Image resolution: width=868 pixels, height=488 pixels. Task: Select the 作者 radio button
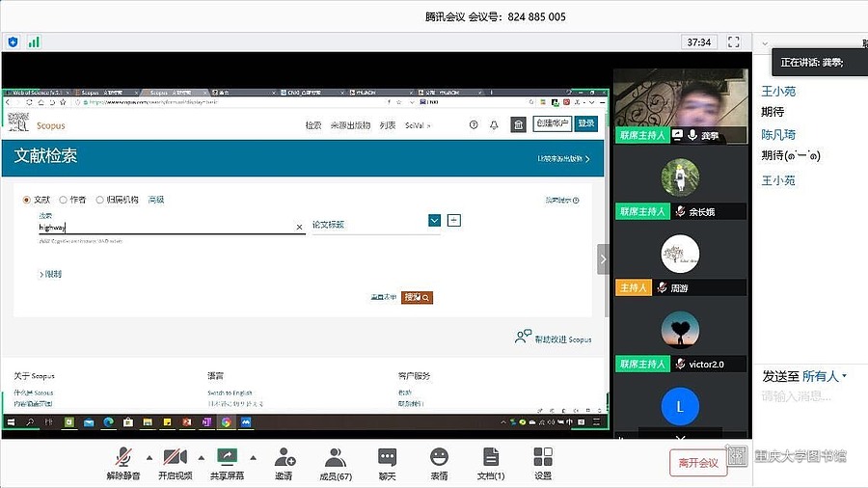point(64,200)
